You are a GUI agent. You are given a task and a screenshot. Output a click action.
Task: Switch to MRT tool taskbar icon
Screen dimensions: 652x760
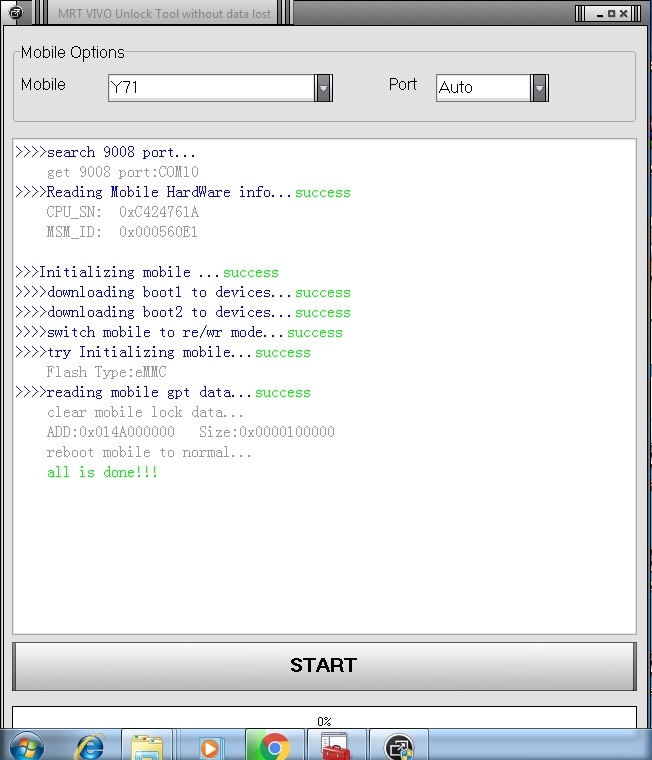398,746
